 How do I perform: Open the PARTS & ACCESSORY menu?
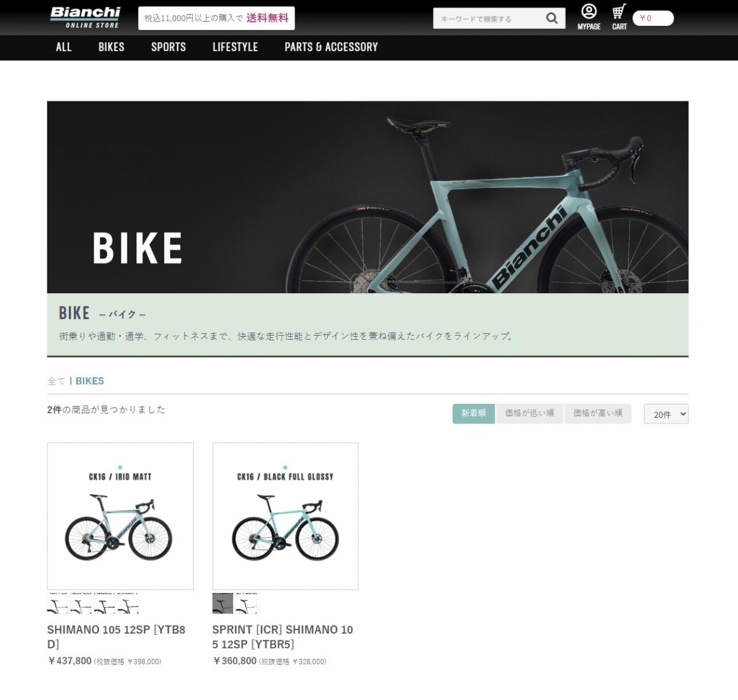(x=331, y=47)
